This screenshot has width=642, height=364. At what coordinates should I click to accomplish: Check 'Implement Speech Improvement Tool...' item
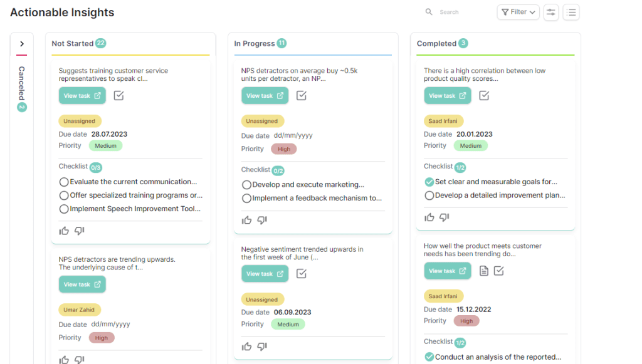(x=64, y=209)
